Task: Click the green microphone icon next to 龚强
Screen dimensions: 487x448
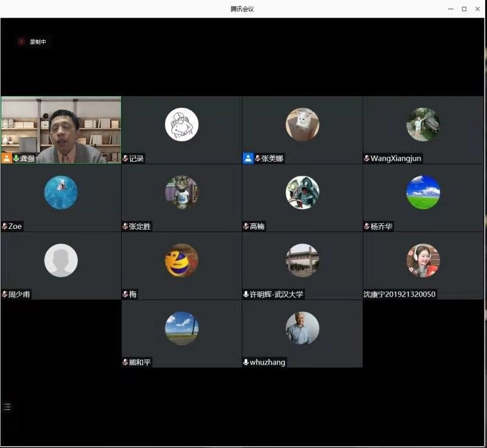Action: coord(16,158)
